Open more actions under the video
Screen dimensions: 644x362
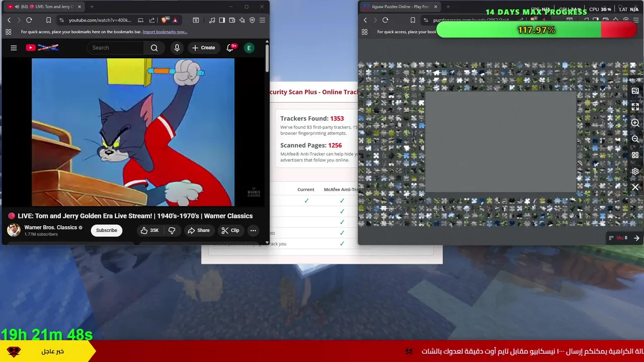pos(253,230)
